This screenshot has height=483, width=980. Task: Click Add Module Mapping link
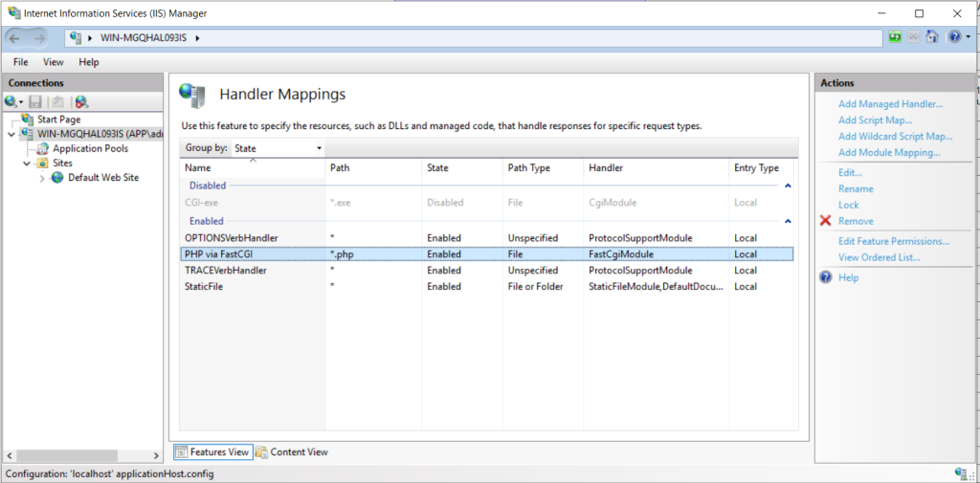[889, 152]
